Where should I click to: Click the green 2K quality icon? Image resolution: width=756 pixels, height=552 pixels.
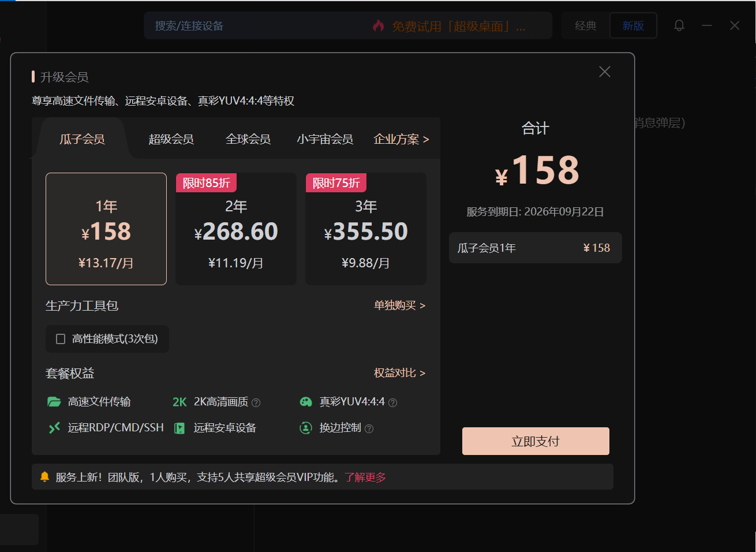(179, 402)
